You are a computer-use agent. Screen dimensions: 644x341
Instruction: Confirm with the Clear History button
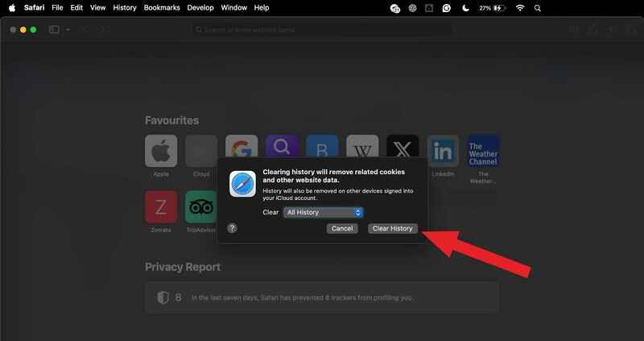click(392, 228)
